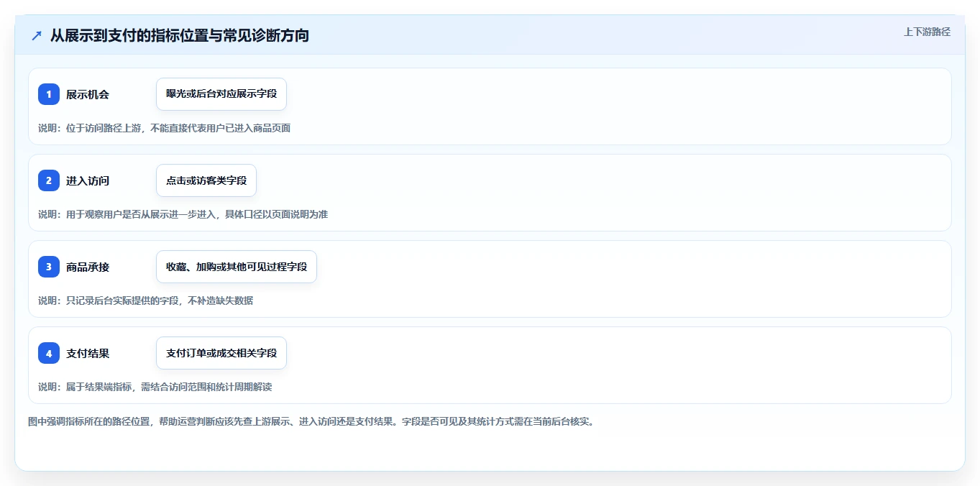The height and width of the screenshot is (486, 980).
Task: Click the step 2 number badge
Action: click(x=49, y=180)
